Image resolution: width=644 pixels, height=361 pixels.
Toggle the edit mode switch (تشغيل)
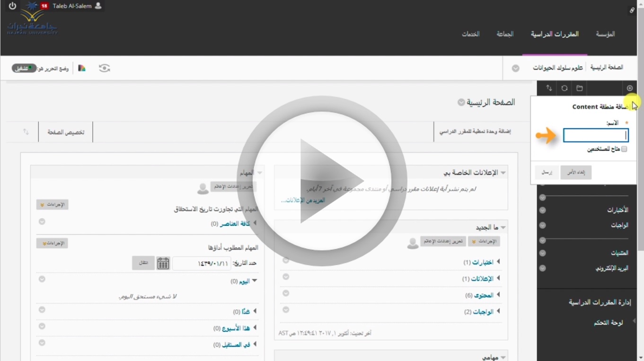[x=24, y=69]
